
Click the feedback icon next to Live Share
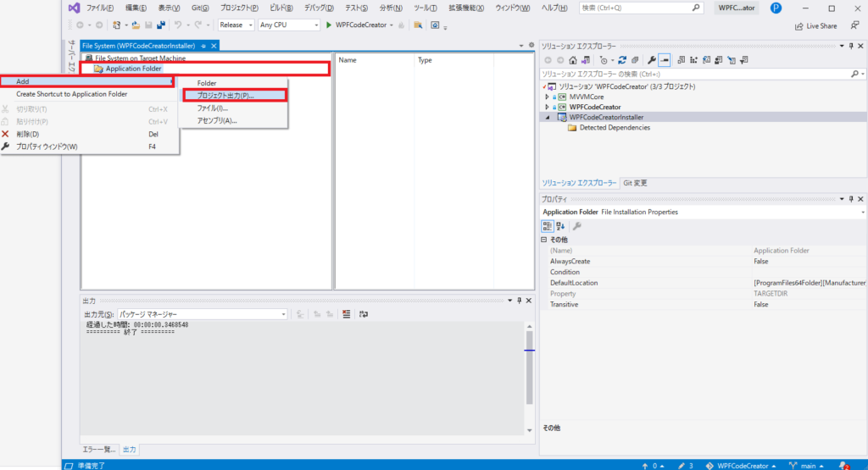854,25
